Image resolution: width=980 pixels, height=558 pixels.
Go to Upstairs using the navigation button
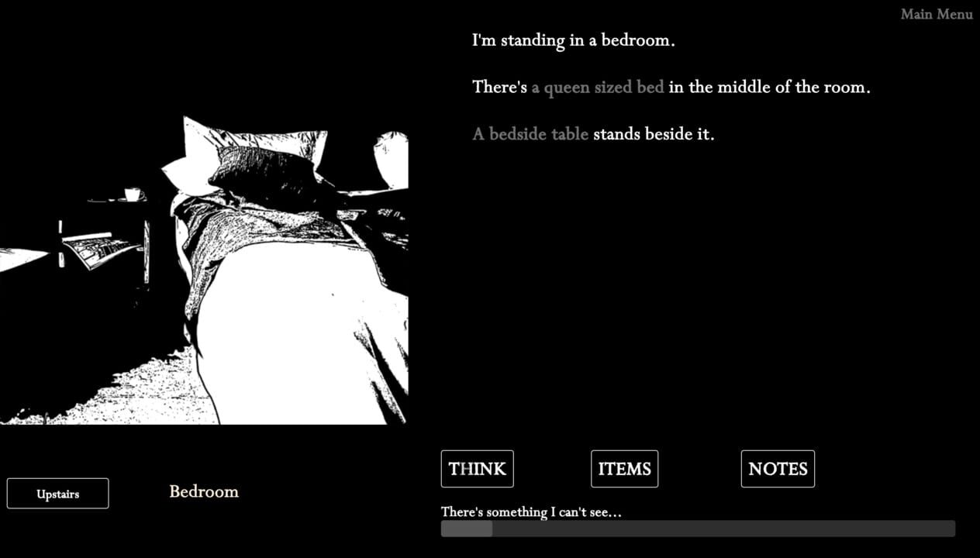pos(57,494)
